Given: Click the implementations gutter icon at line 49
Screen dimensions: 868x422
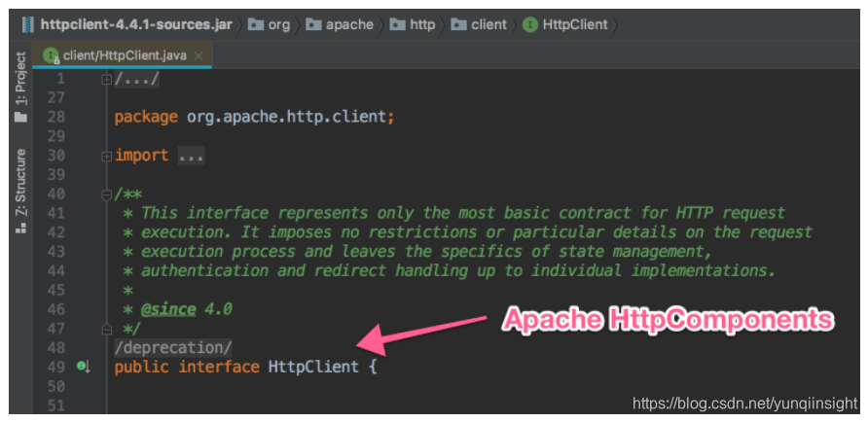Looking at the screenshot, I should (x=84, y=367).
